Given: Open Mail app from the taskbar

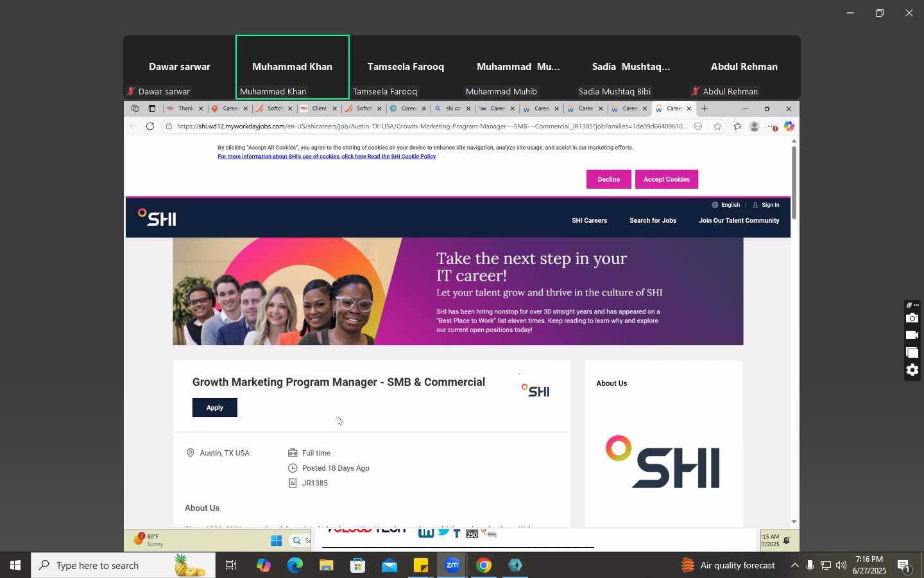Looking at the screenshot, I should (389, 566).
